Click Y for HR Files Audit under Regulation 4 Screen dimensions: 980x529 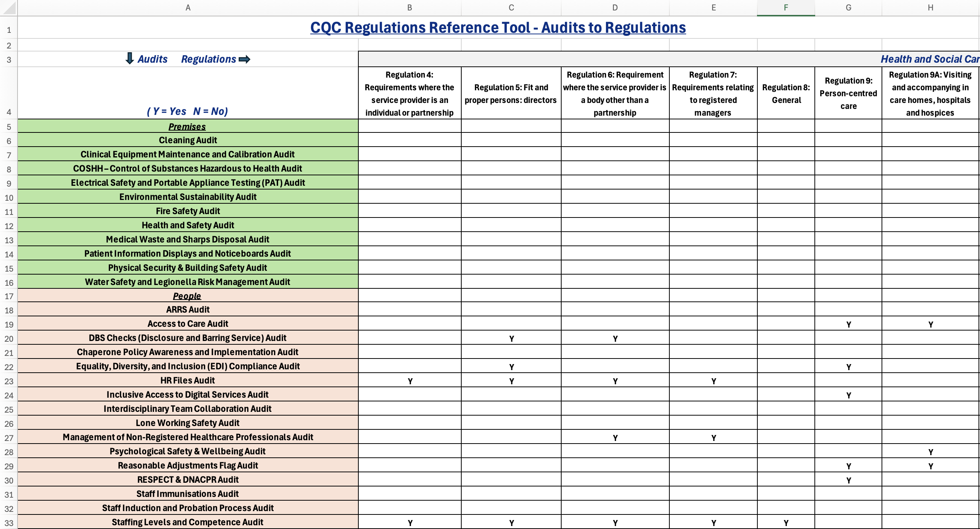point(410,381)
